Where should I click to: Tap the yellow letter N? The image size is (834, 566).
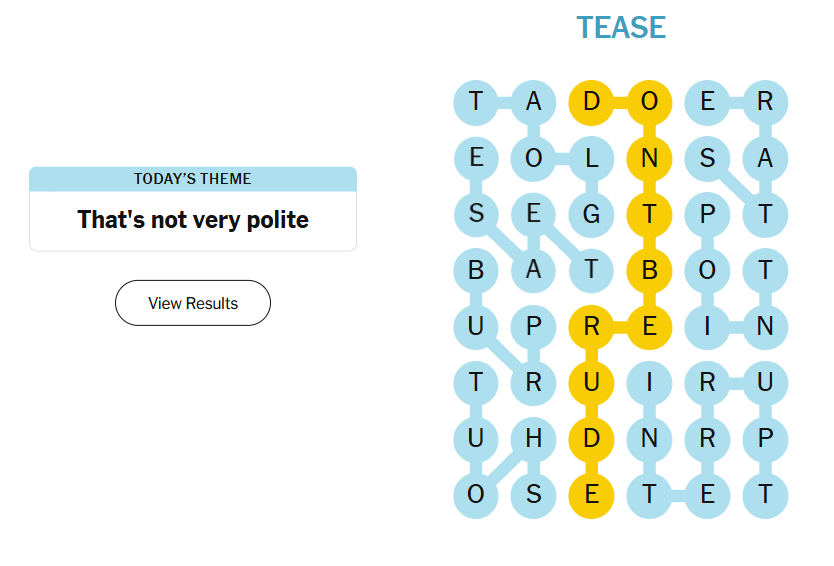650,158
